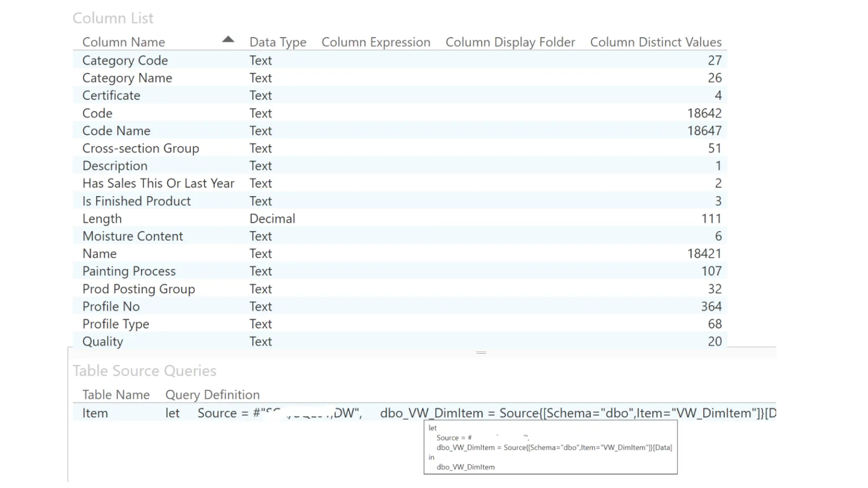The width and height of the screenshot is (868, 488).
Task: Select the Certificate column row
Action: click(111, 96)
